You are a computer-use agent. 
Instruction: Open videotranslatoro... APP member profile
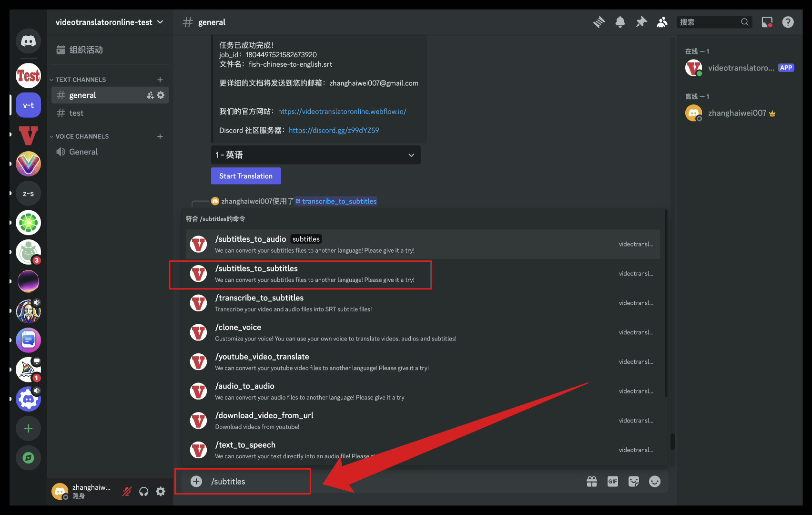click(x=740, y=68)
